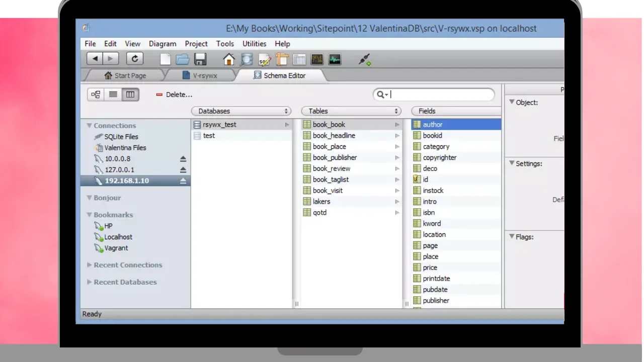
Task: Select the lakers table
Action: pos(351,202)
